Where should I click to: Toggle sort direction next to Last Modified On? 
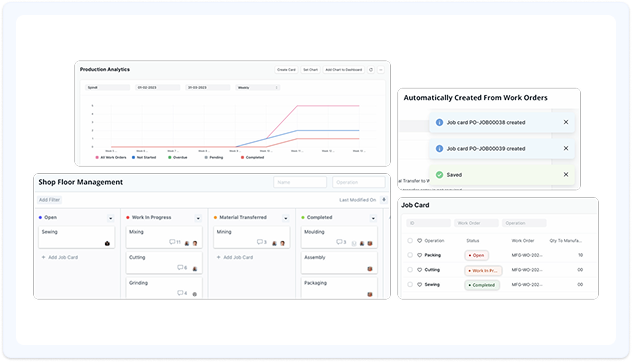[384, 200]
